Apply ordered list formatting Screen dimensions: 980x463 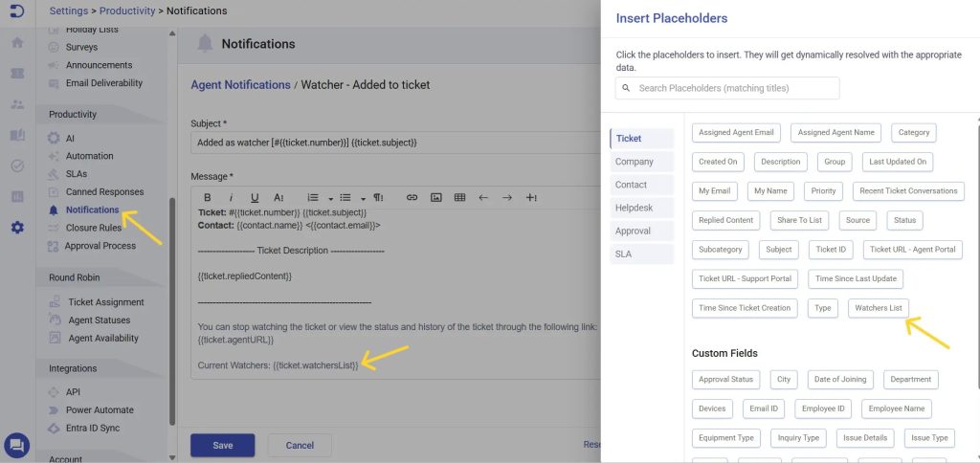point(313,197)
